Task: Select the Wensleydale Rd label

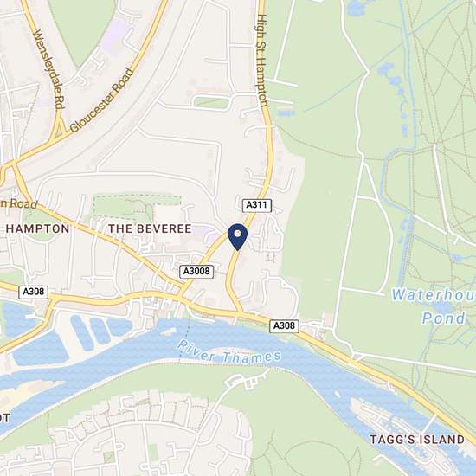Action: 48,69
